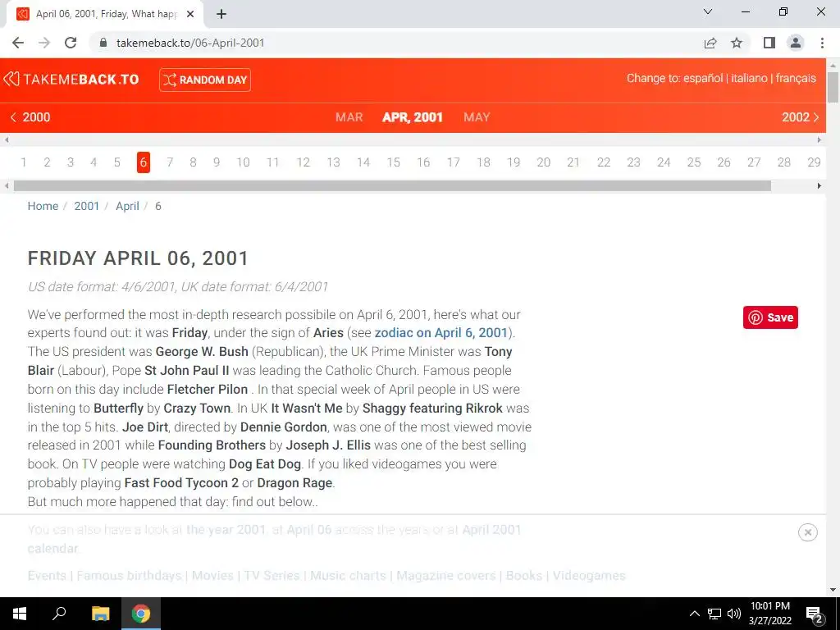Open network status tray icon
This screenshot has height=630, width=840.
tap(714, 614)
